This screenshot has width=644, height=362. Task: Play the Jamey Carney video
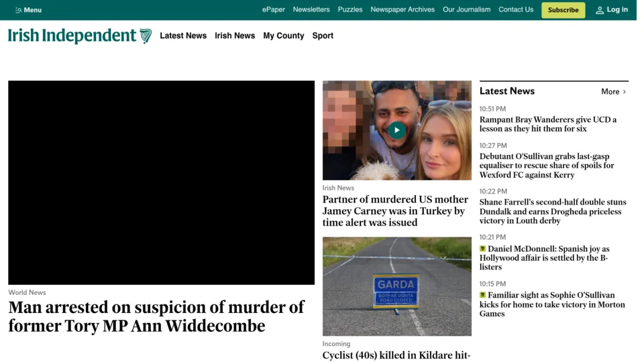point(396,130)
